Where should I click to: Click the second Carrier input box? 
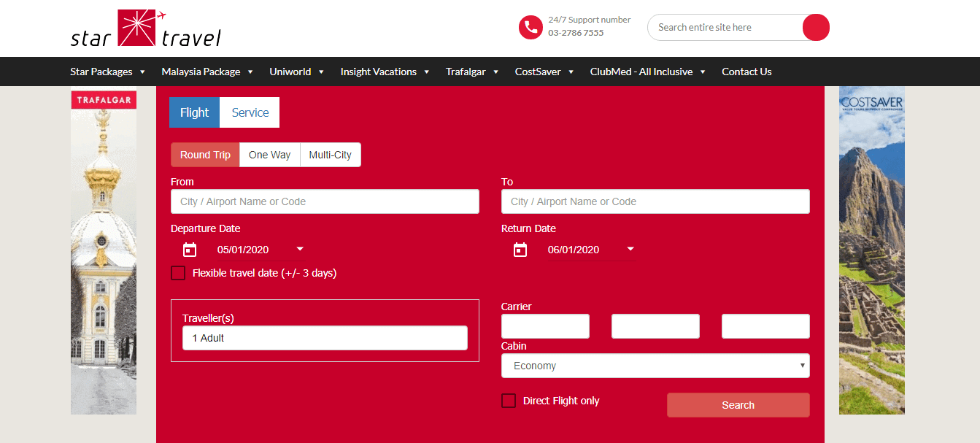coord(655,326)
